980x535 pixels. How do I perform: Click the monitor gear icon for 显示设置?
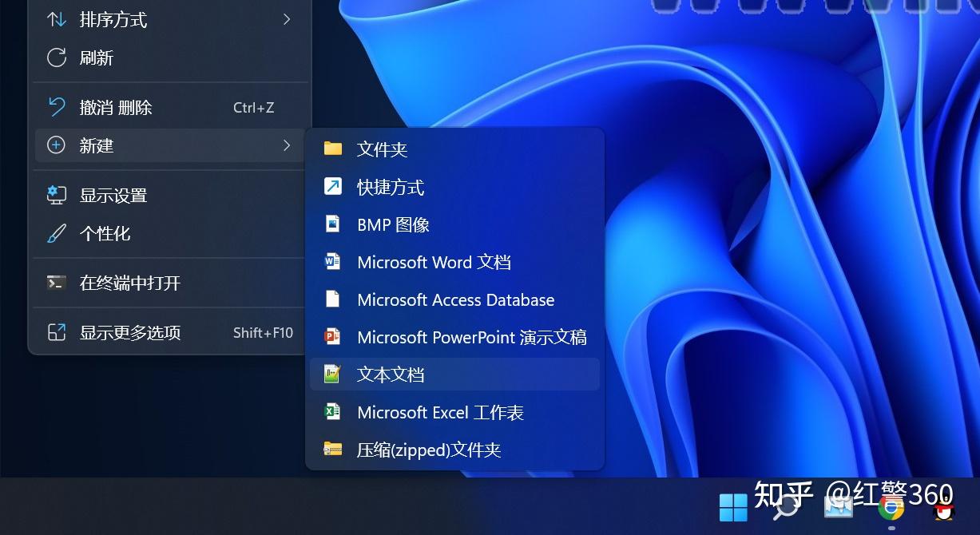coord(56,195)
